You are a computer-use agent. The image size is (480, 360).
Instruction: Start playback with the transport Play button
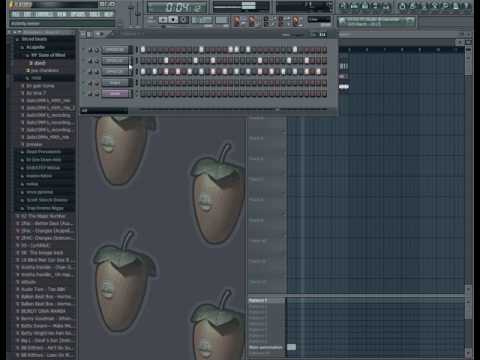(163, 20)
